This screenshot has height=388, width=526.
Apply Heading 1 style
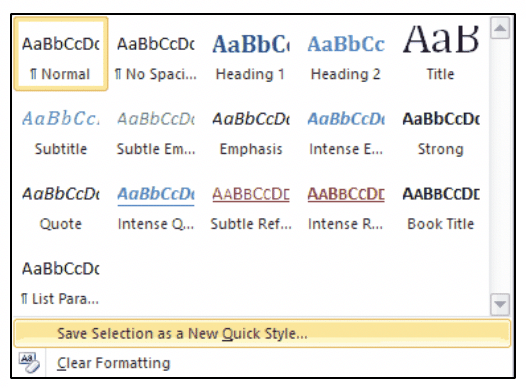coord(251,54)
